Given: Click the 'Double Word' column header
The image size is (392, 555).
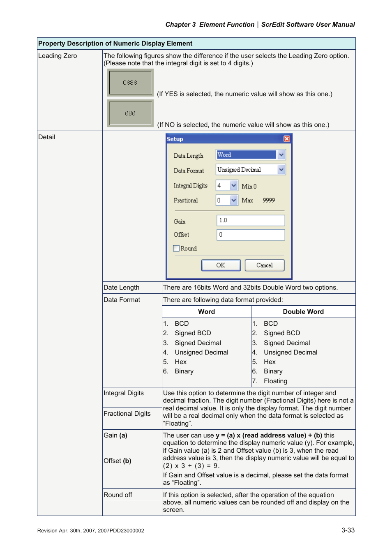Looking at the screenshot, I should [303, 312].
